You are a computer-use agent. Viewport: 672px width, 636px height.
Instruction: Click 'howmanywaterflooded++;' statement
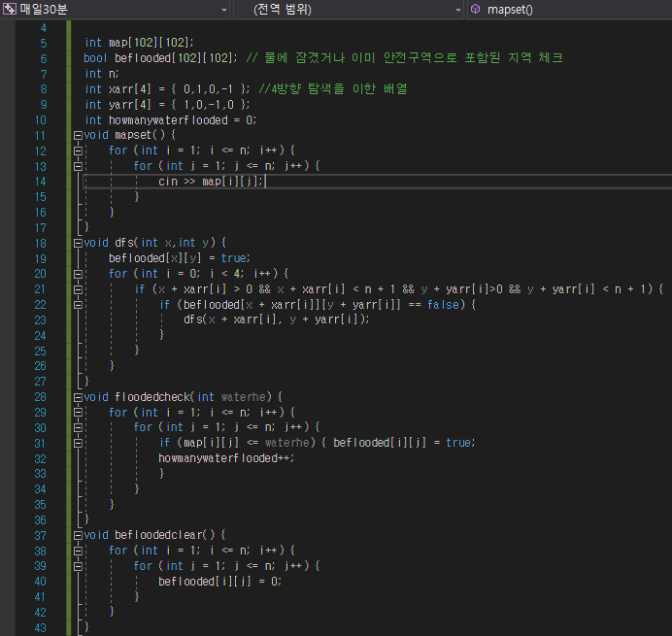pos(226,458)
